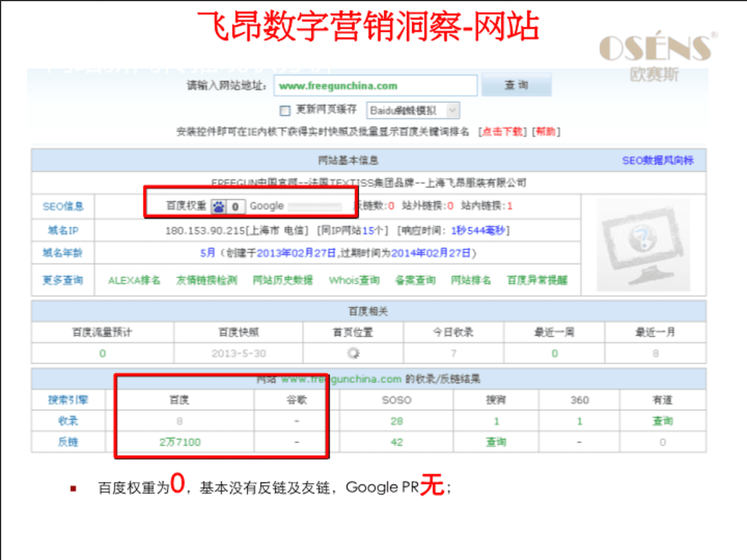Open the SEO数据风向标 link

click(658, 160)
